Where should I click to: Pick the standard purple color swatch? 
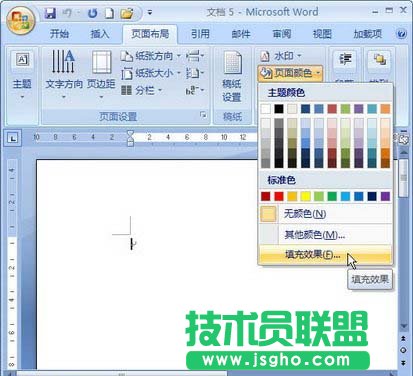point(385,196)
